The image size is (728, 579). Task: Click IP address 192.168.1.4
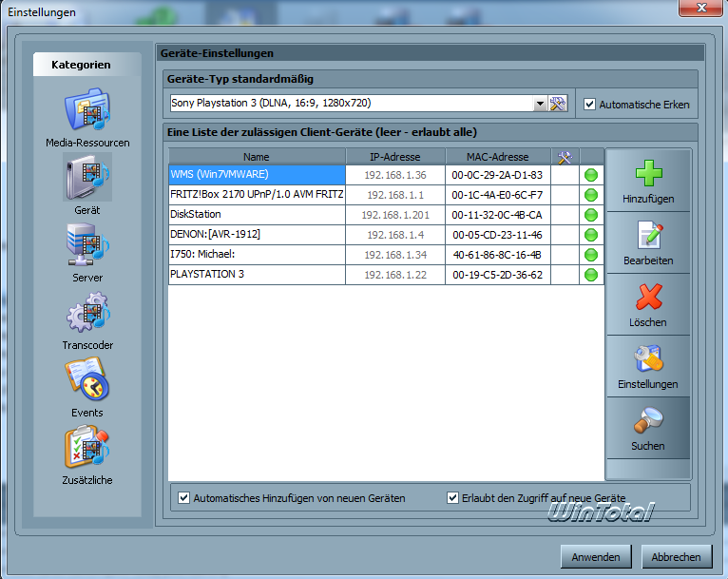(395, 235)
